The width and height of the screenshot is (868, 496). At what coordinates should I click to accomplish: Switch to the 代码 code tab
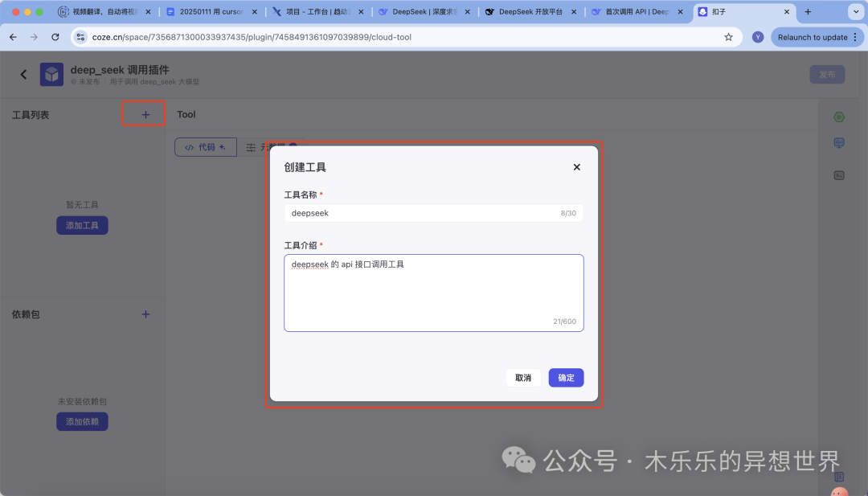pos(206,147)
